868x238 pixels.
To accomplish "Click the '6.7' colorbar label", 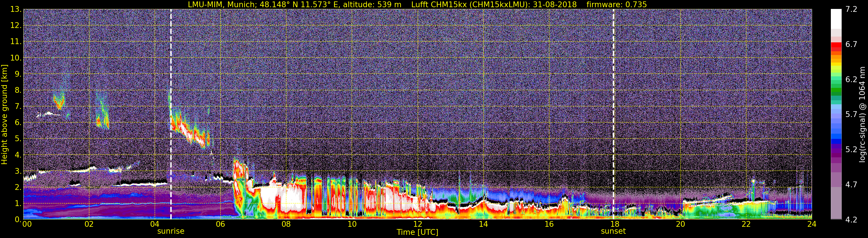I will 851,44.
